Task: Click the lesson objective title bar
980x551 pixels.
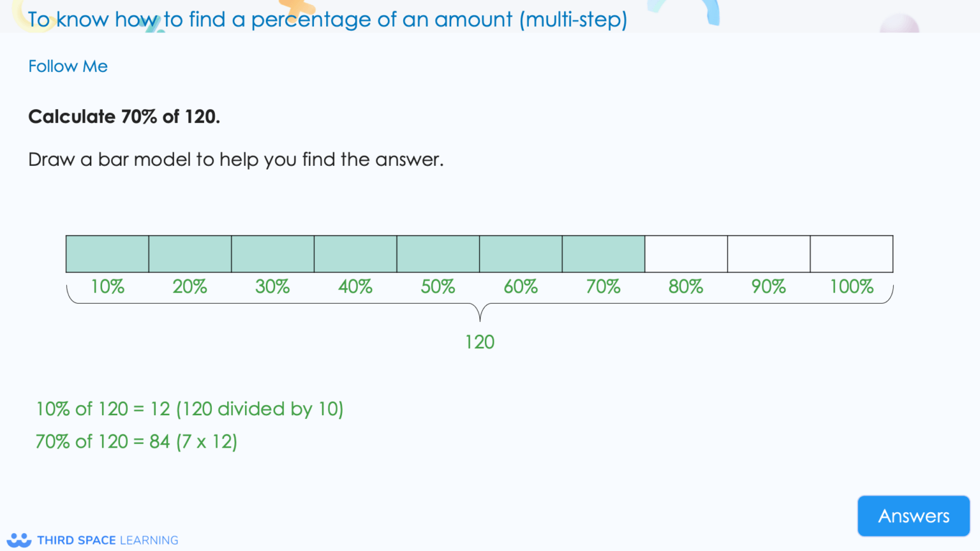Action: click(x=327, y=19)
